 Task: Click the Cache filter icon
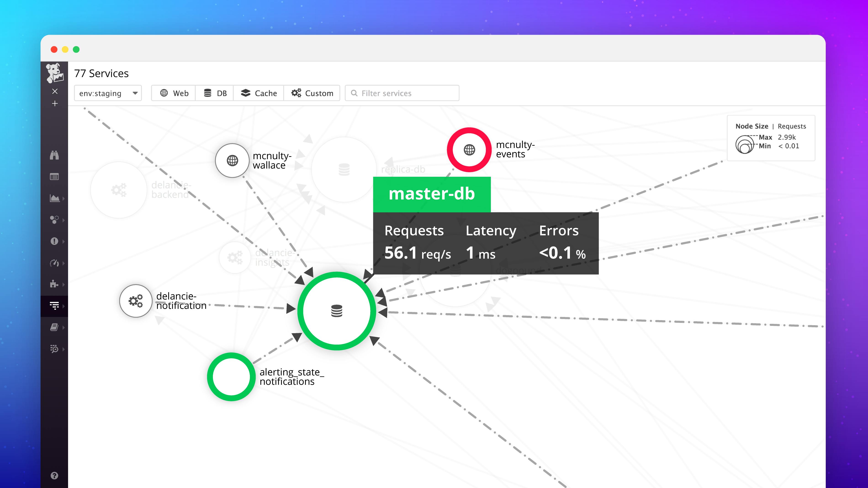[245, 93]
